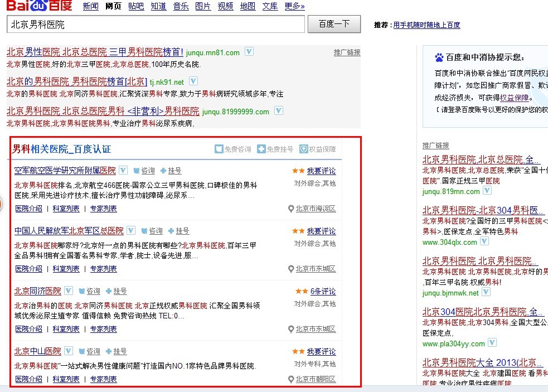Expand V badge beside junqu.81999999.com
The width and height of the screenshot is (548, 392).
(279, 111)
